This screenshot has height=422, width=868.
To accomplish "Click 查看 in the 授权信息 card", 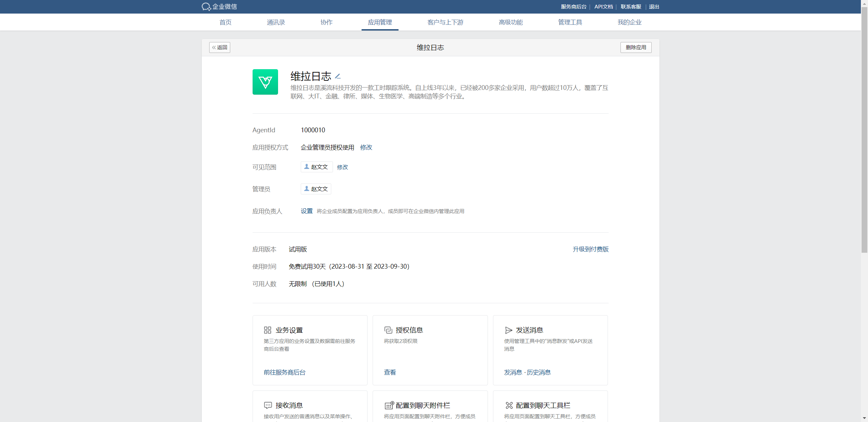I will pyautogui.click(x=390, y=372).
